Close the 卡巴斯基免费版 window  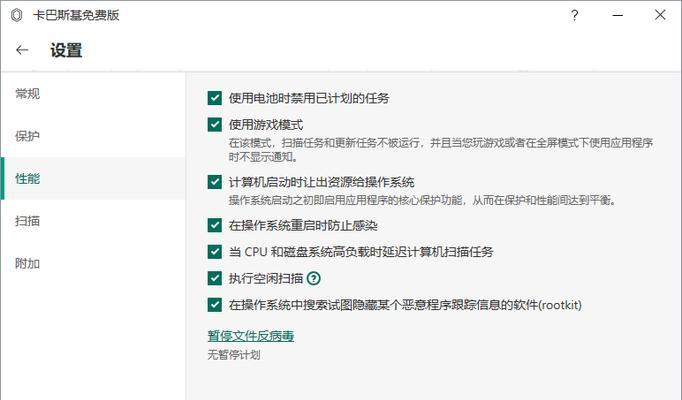point(660,15)
